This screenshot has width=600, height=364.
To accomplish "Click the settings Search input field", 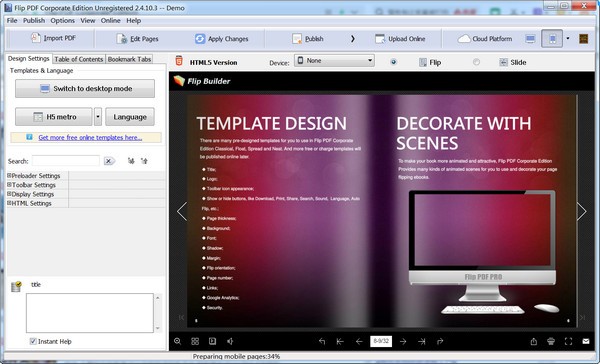I will pos(66,161).
